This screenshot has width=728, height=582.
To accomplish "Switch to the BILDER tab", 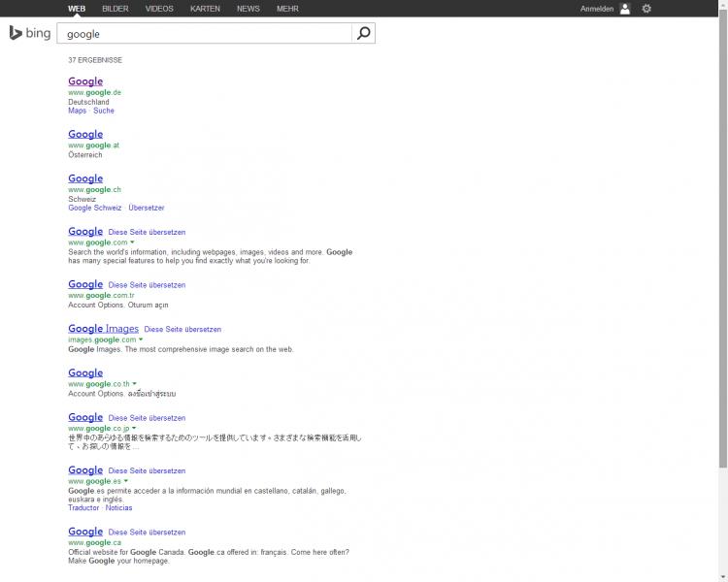I will [116, 9].
